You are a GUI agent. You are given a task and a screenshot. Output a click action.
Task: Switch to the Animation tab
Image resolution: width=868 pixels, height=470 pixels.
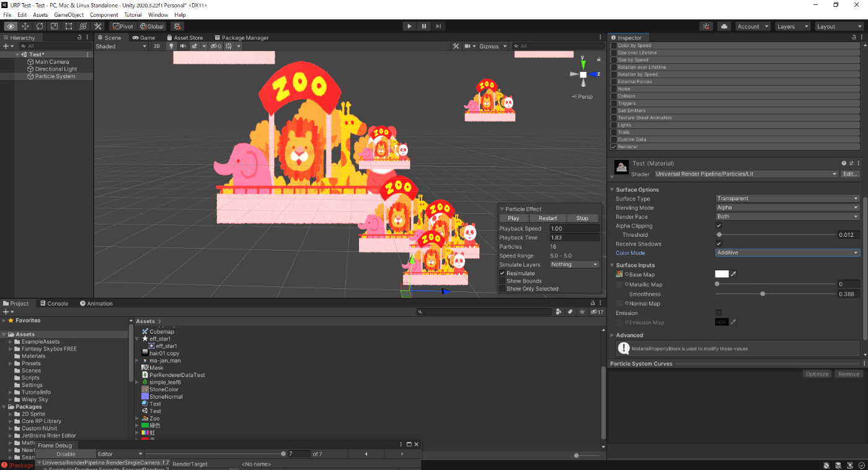96,303
